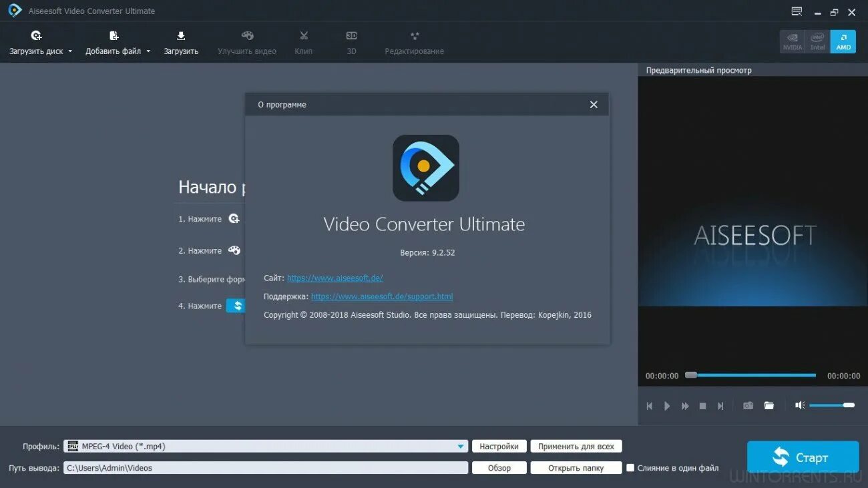Toggle NVIDIA acceleration badge

[793, 41]
